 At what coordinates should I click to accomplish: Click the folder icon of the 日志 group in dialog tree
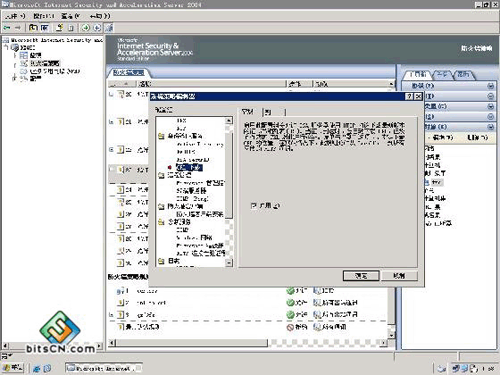[x=161, y=261]
